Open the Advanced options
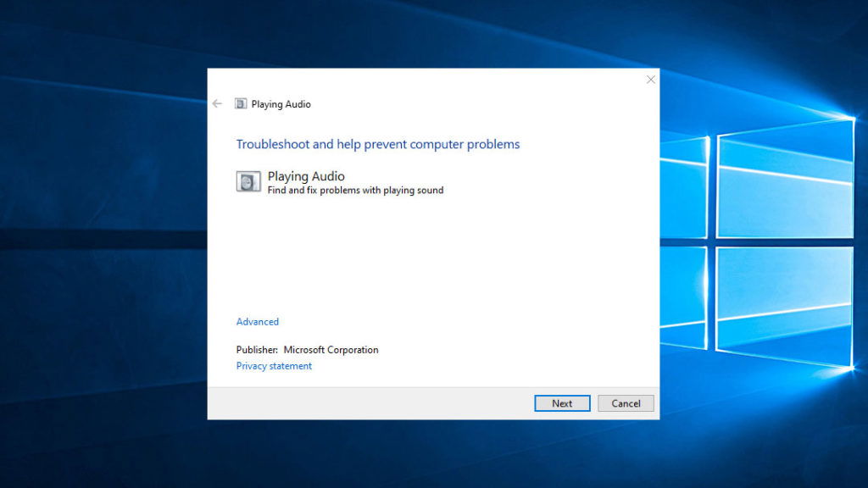This screenshot has width=868, height=488. [x=257, y=321]
